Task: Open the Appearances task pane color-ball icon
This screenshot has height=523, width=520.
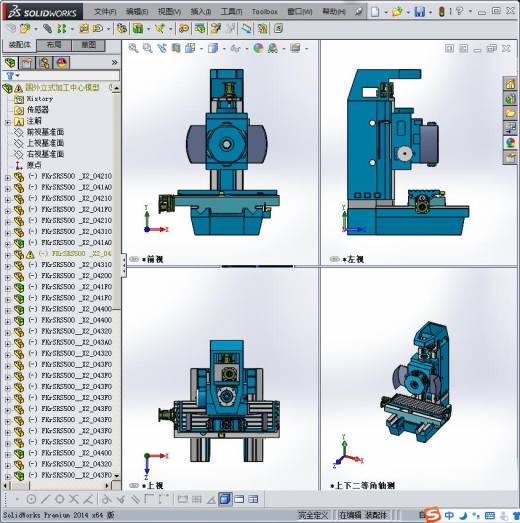Action: click(510, 142)
